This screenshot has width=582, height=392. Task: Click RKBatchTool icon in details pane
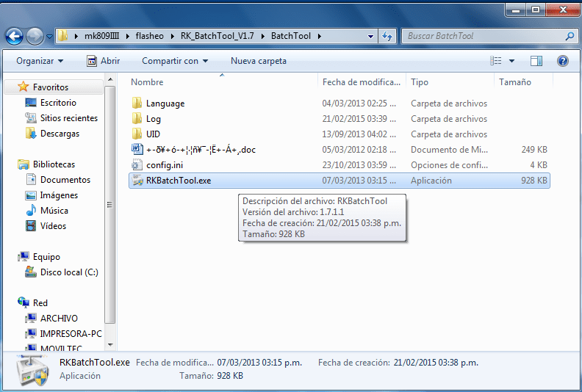point(32,371)
